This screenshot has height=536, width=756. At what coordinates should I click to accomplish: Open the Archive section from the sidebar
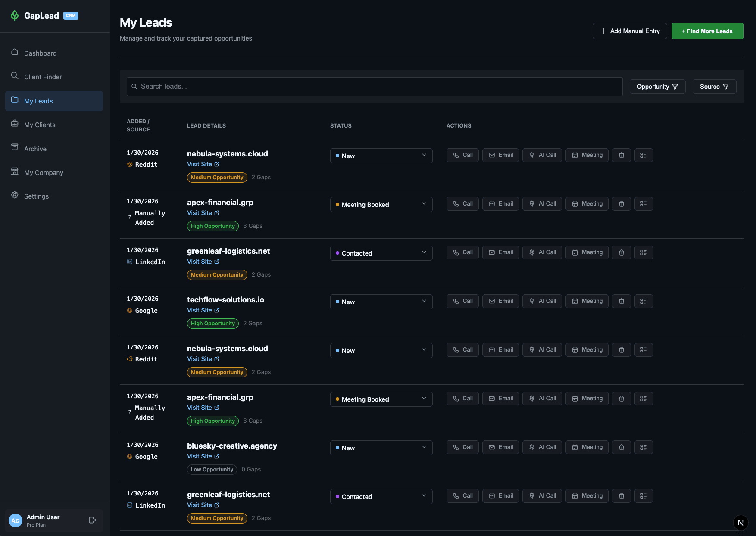coord(35,149)
